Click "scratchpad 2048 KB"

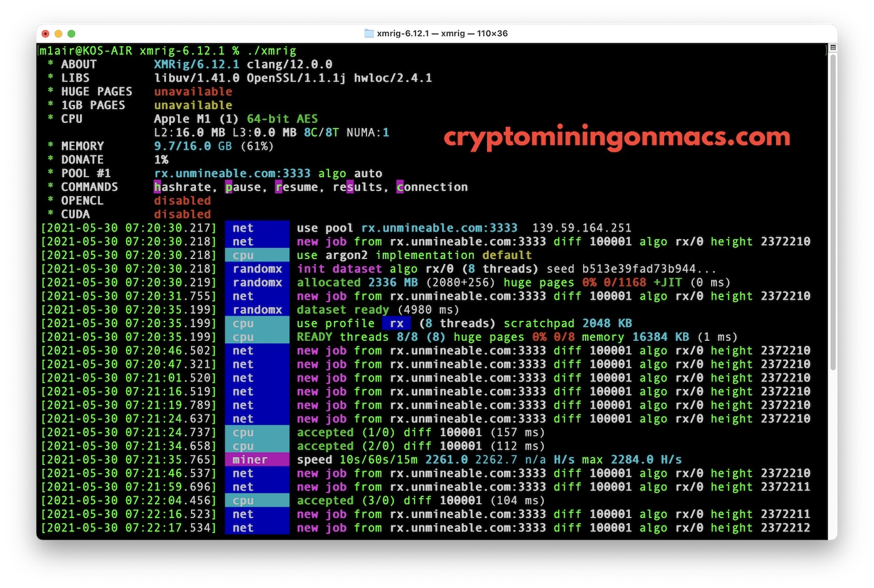coord(567,323)
